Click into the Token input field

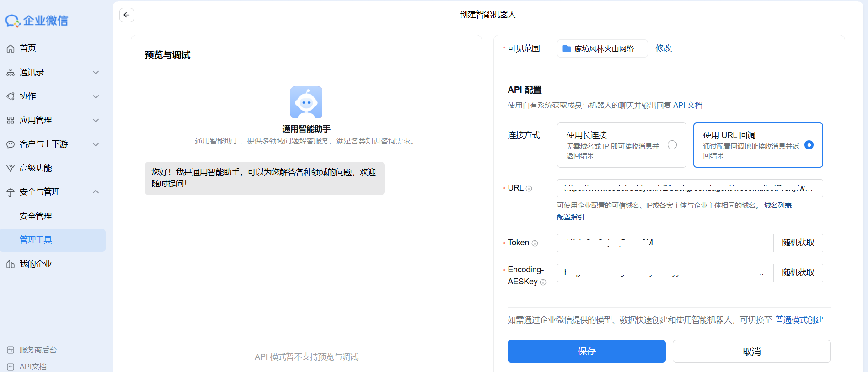(665, 243)
